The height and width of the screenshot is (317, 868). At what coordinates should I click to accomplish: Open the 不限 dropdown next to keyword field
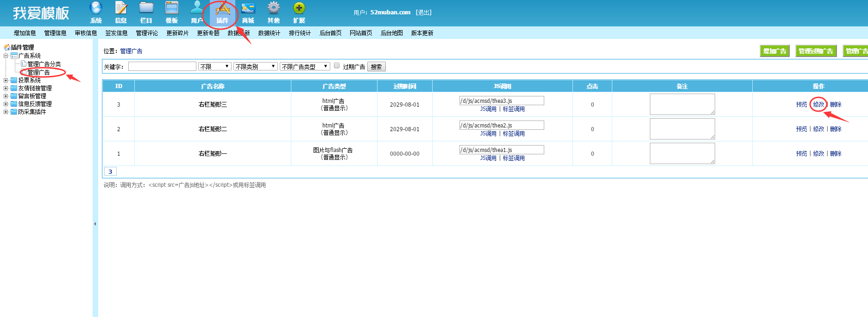(x=215, y=66)
